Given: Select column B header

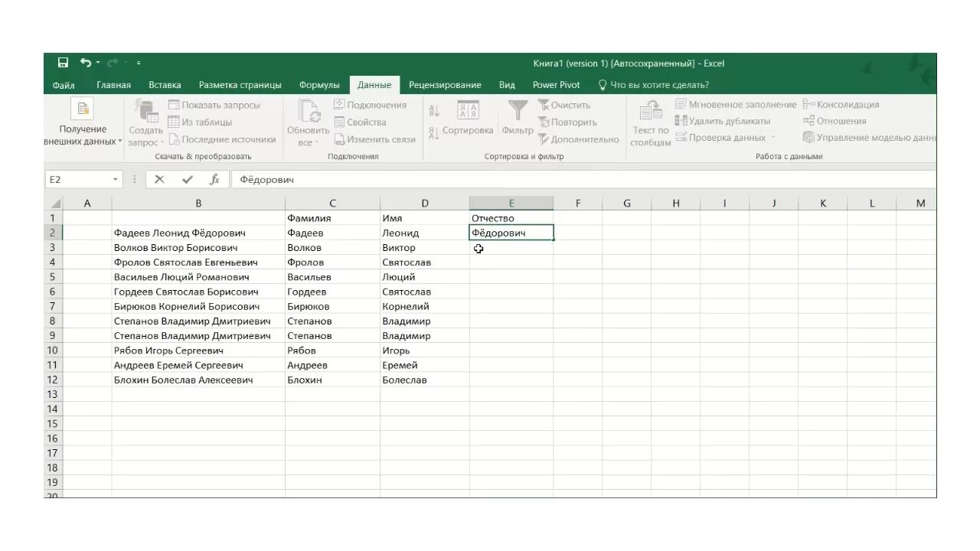Looking at the screenshot, I should click(198, 204).
